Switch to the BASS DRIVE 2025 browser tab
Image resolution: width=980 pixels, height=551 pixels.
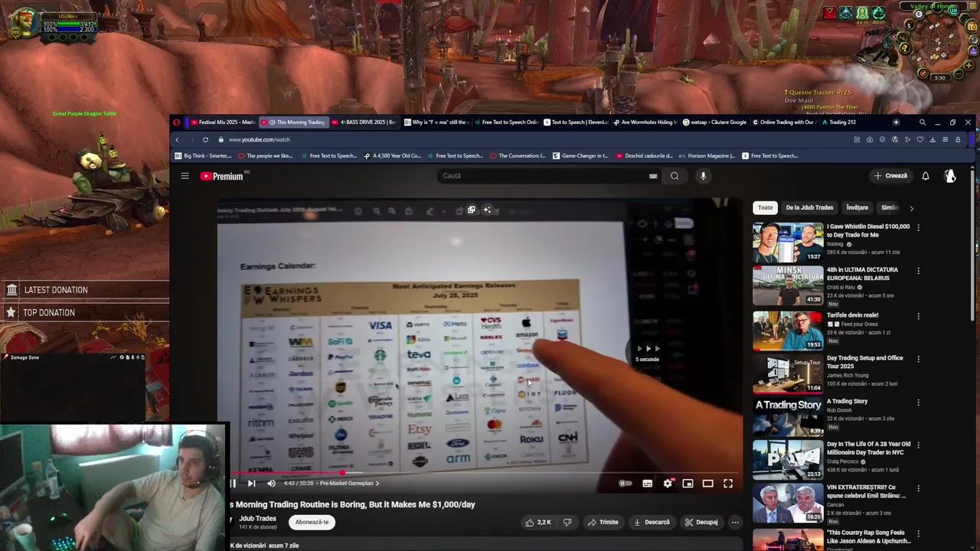tap(364, 122)
